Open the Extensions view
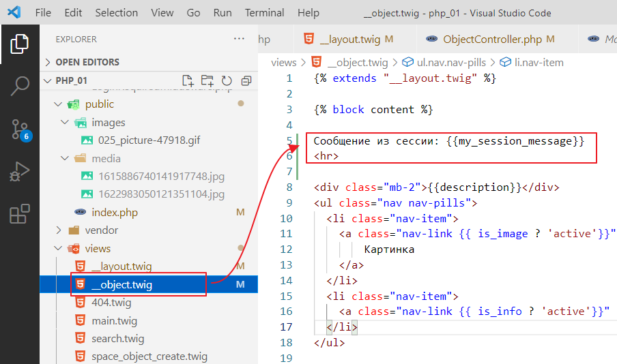The height and width of the screenshot is (364, 617). click(19, 214)
